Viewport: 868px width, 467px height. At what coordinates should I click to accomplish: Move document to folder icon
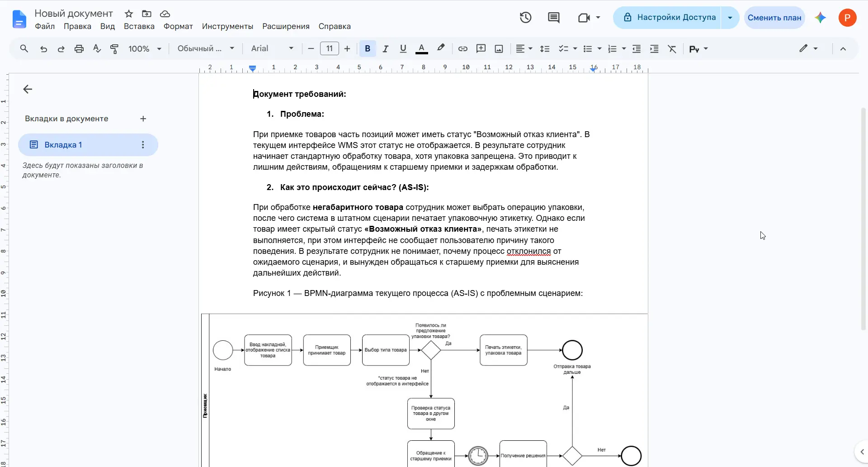click(x=146, y=14)
